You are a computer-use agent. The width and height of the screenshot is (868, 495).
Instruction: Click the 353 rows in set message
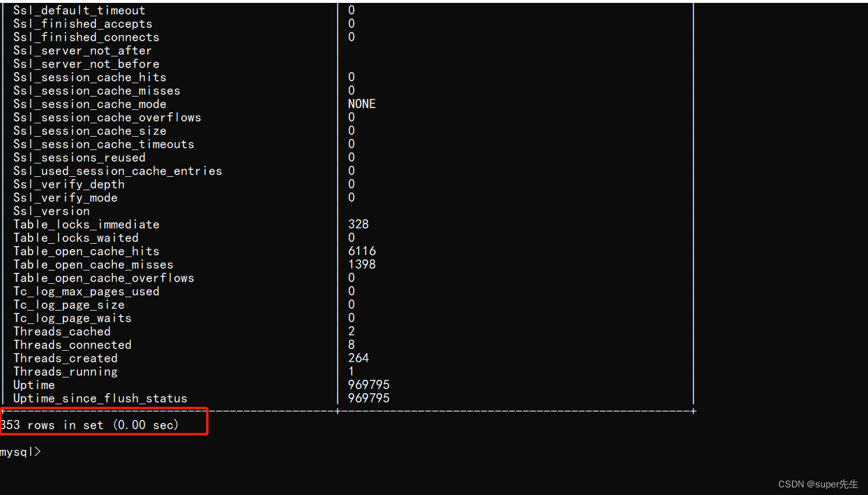(89, 425)
